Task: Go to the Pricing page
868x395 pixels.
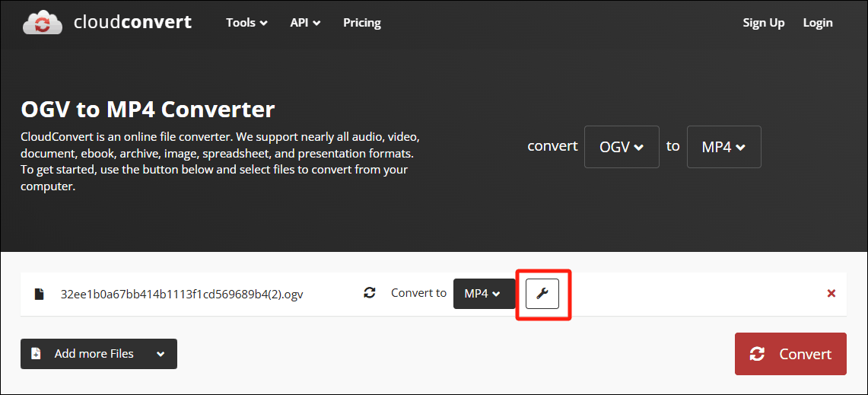Action: pos(362,23)
